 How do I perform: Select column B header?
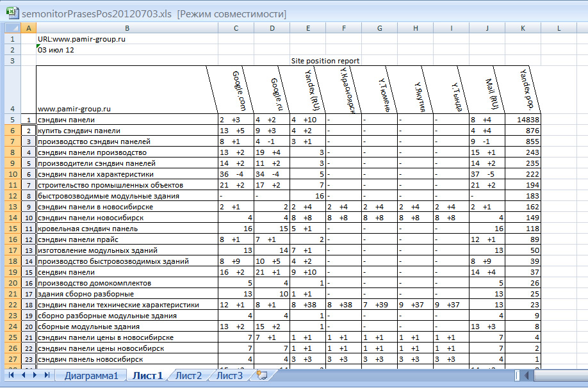pos(127,28)
